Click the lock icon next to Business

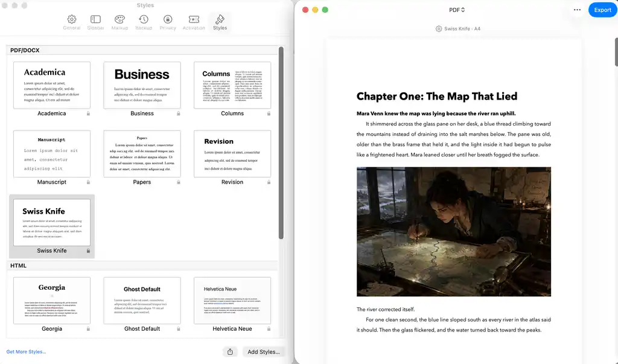coord(179,113)
